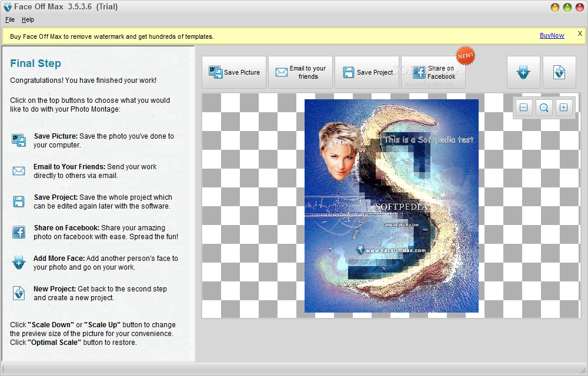This screenshot has height=376, width=588.
Task: Click the floppy disk icon beside Save Project
Action: point(19,202)
